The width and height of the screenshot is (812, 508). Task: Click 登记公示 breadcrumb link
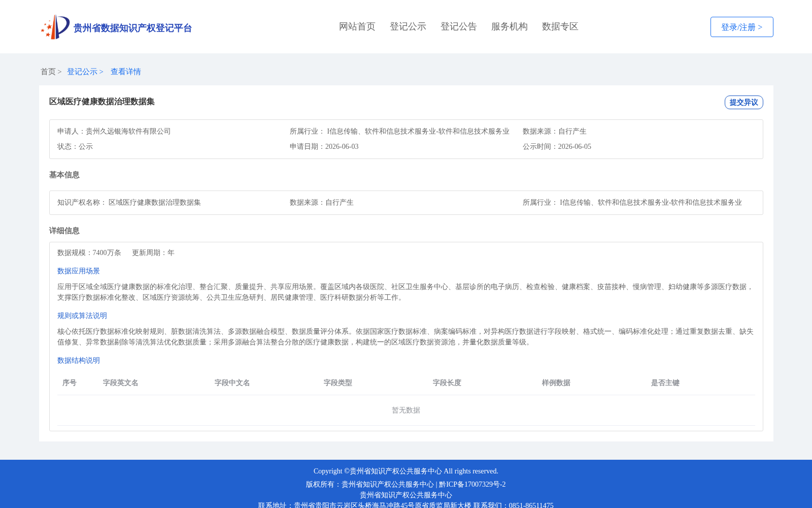(x=82, y=72)
